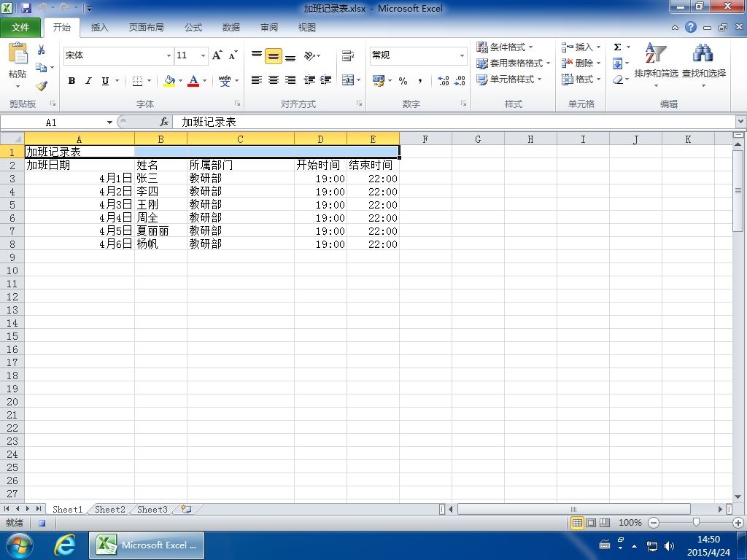Viewport: 747px width, 560px height.
Task: Click the Insert (插入) cells button
Action: (x=581, y=47)
